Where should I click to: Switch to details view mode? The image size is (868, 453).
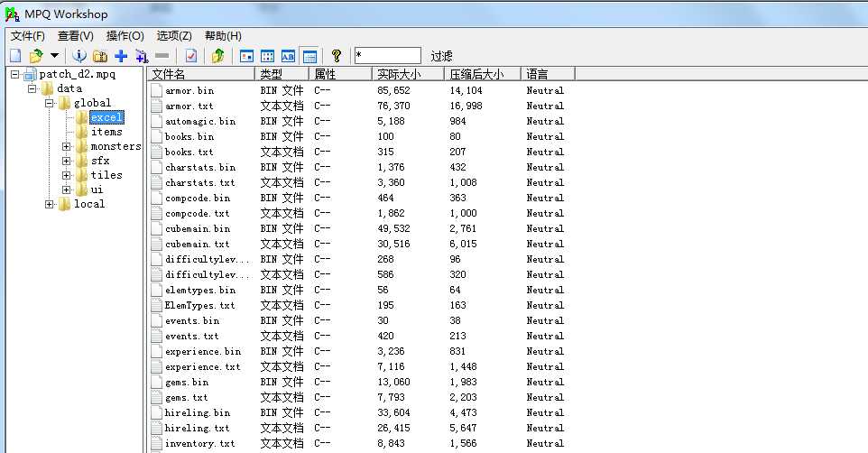coord(309,56)
